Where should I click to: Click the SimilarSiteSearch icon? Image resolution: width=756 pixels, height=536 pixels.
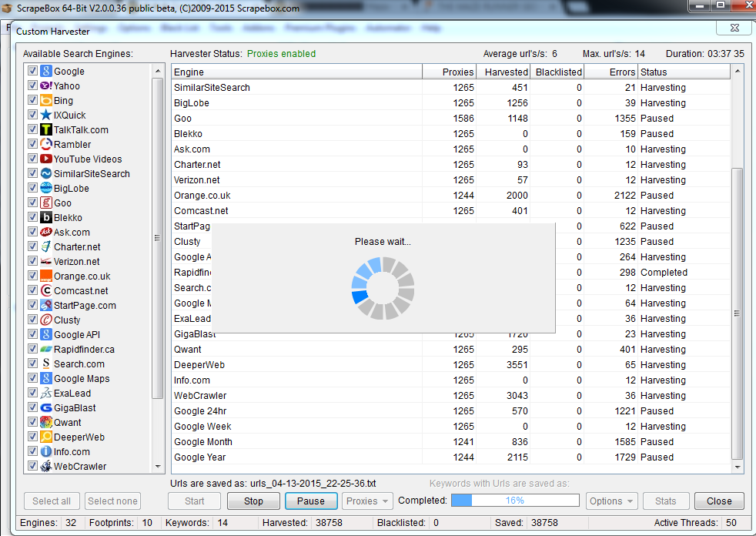pyautogui.click(x=45, y=174)
